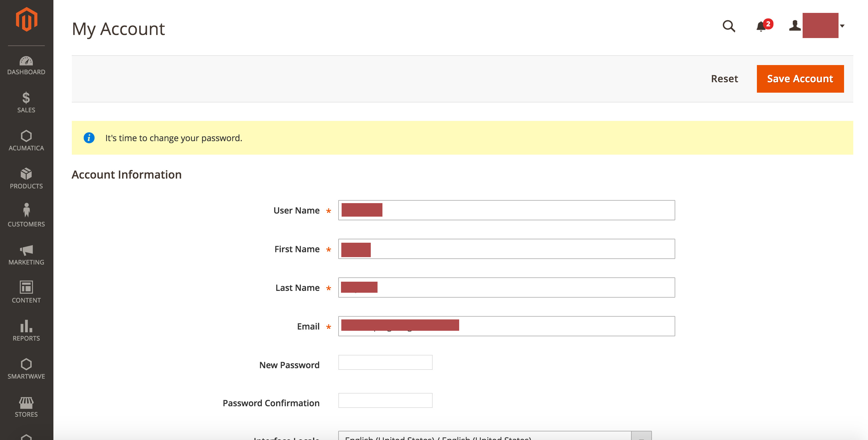Click Reset button to clear changes
The image size is (868, 440).
724,79
